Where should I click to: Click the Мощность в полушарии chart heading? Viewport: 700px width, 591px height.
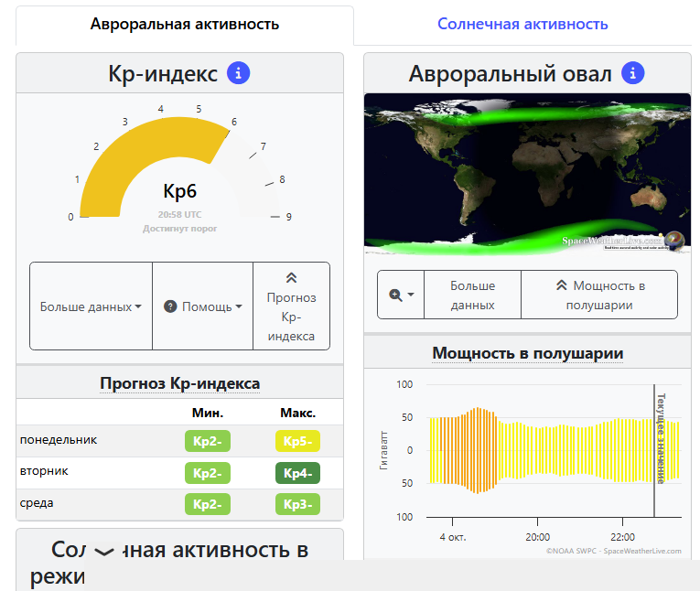[x=527, y=353]
